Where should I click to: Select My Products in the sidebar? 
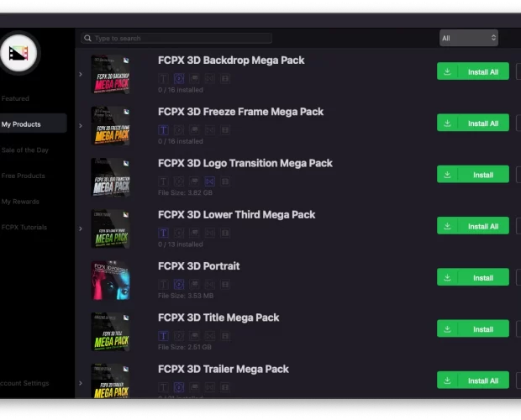[x=33, y=124]
